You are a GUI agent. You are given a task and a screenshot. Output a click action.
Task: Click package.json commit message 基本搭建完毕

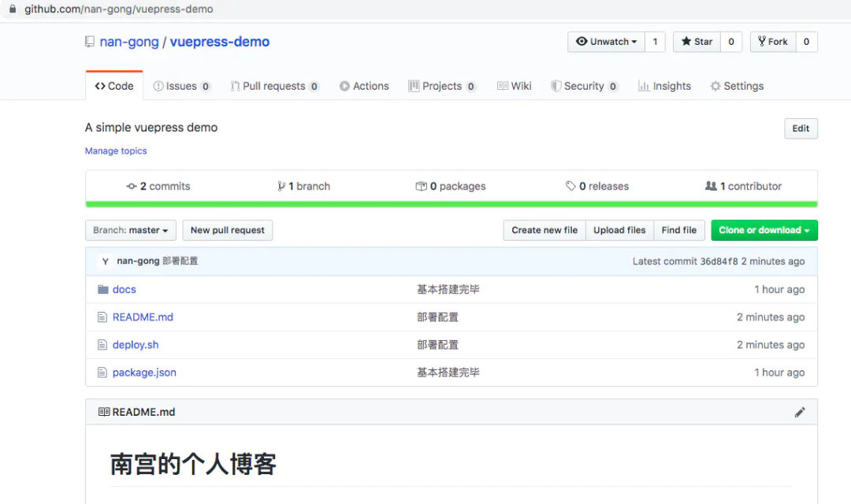(448, 372)
